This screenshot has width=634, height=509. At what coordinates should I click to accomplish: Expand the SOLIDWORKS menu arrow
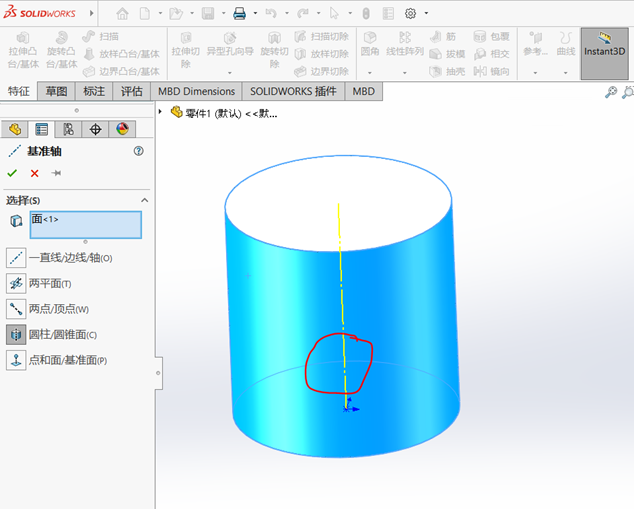[x=92, y=13]
